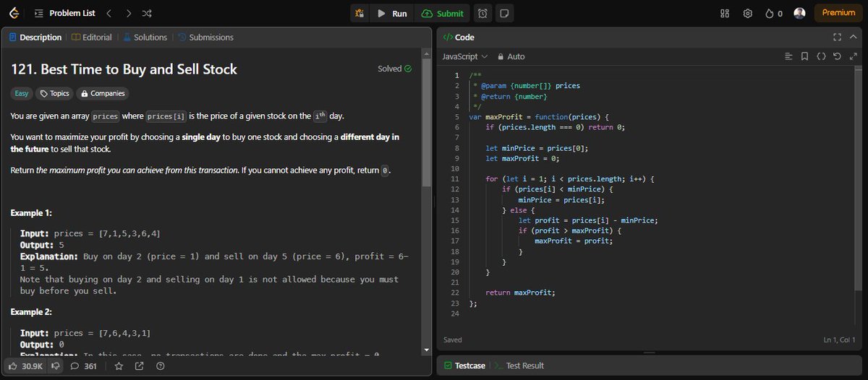This screenshot has width=868, height=380.
Task: Submit the solution
Action: (442, 13)
